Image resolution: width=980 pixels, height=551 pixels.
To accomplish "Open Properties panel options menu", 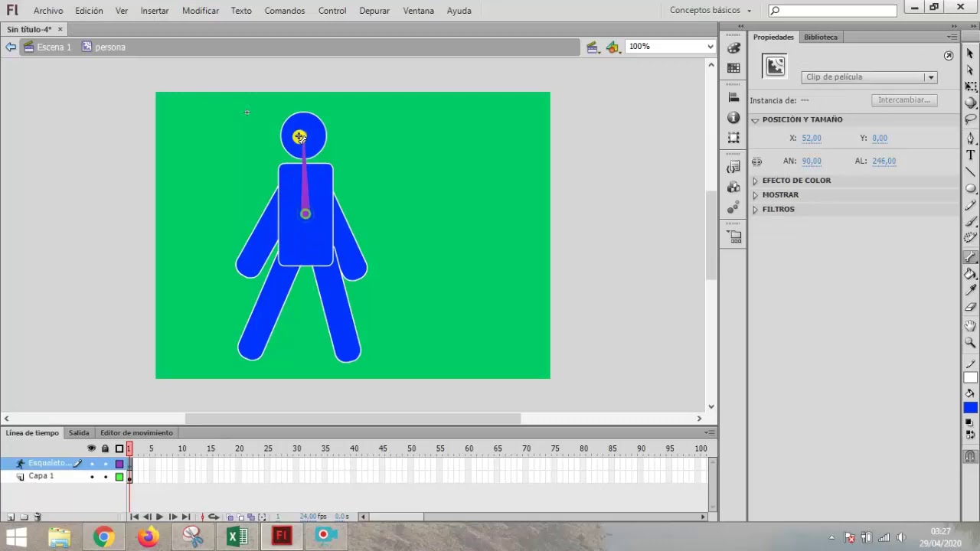I will tap(952, 37).
